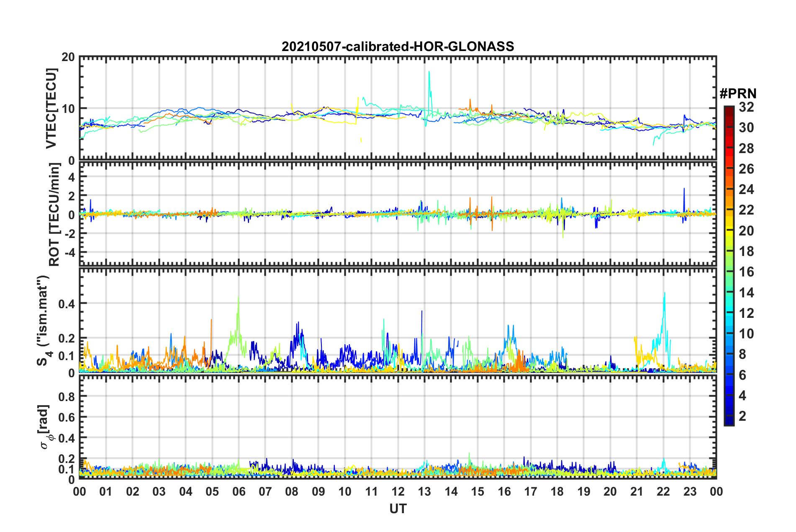Click colorbar tick label 14
796x532 pixels.
point(746,292)
